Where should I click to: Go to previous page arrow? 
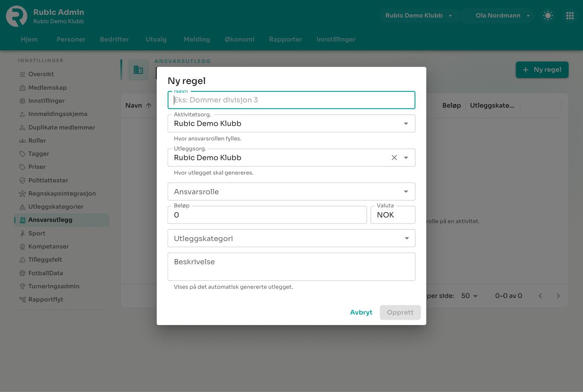click(540, 296)
